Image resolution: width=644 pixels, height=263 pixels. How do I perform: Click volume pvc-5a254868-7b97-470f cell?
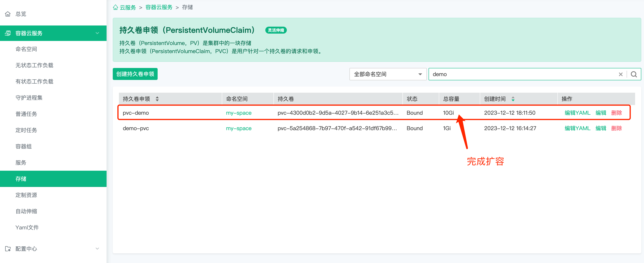point(337,128)
